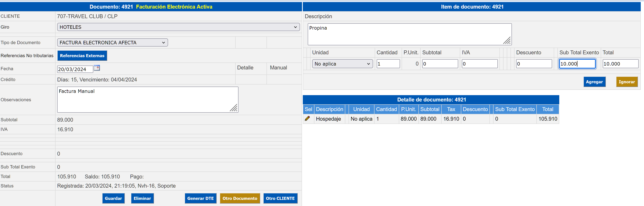The image size is (644, 206).
Task: Click the Otro CLIENTE button
Action: coord(280,198)
